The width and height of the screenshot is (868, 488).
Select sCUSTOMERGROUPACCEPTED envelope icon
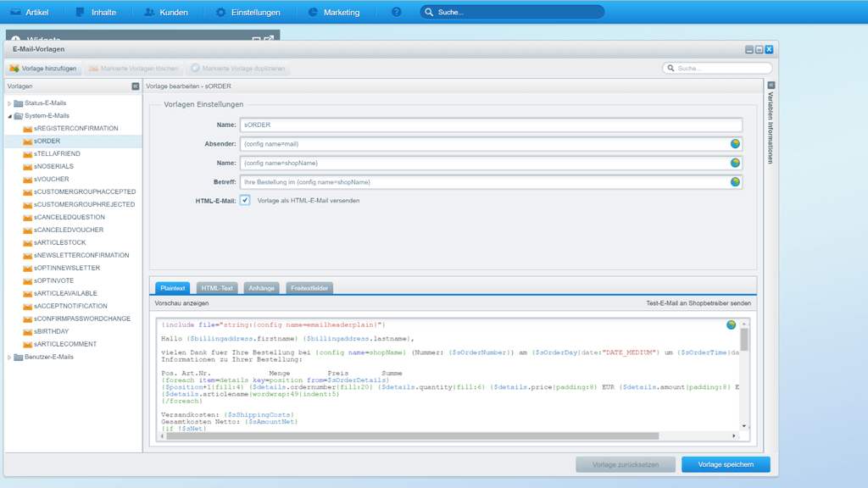(27, 192)
